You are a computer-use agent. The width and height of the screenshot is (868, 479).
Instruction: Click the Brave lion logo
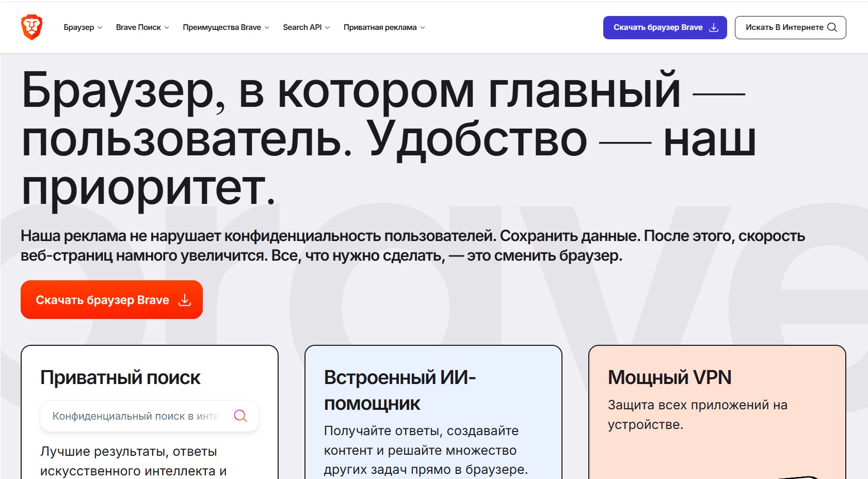31,27
